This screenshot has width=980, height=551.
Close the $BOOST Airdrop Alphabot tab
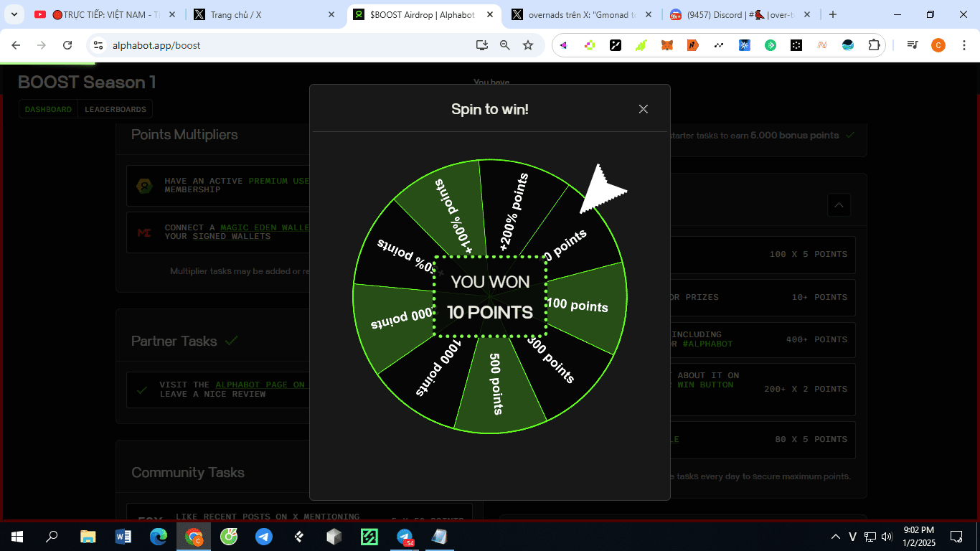point(489,14)
